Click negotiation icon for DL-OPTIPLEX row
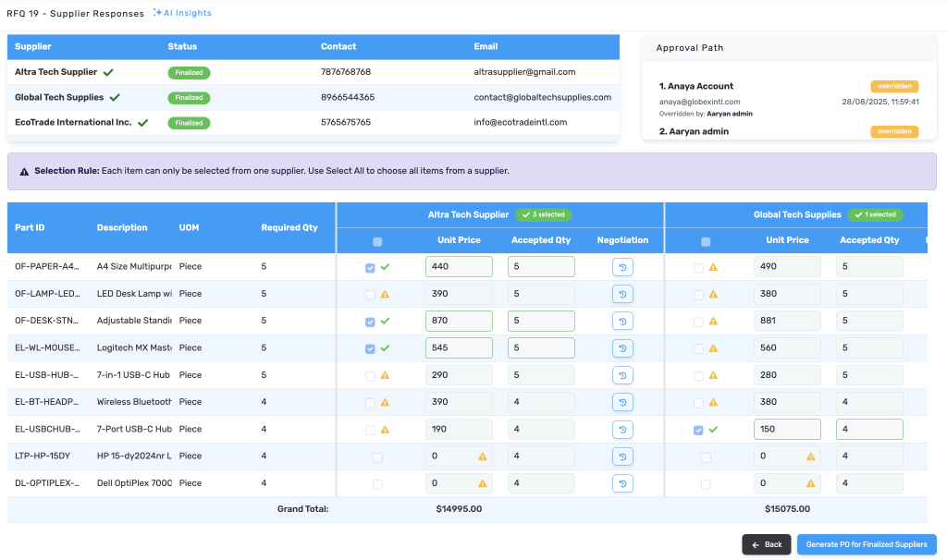 [622, 483]
